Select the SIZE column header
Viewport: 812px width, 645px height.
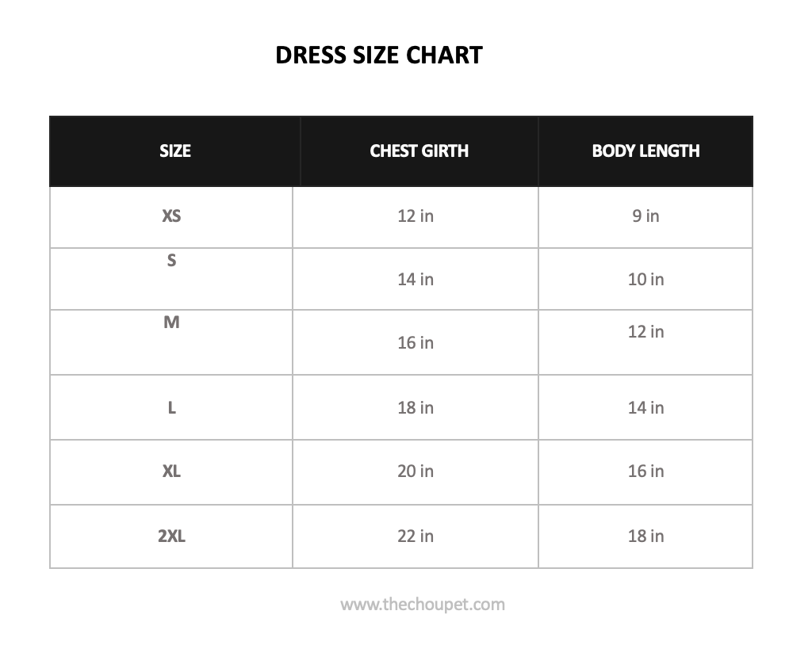174,151
